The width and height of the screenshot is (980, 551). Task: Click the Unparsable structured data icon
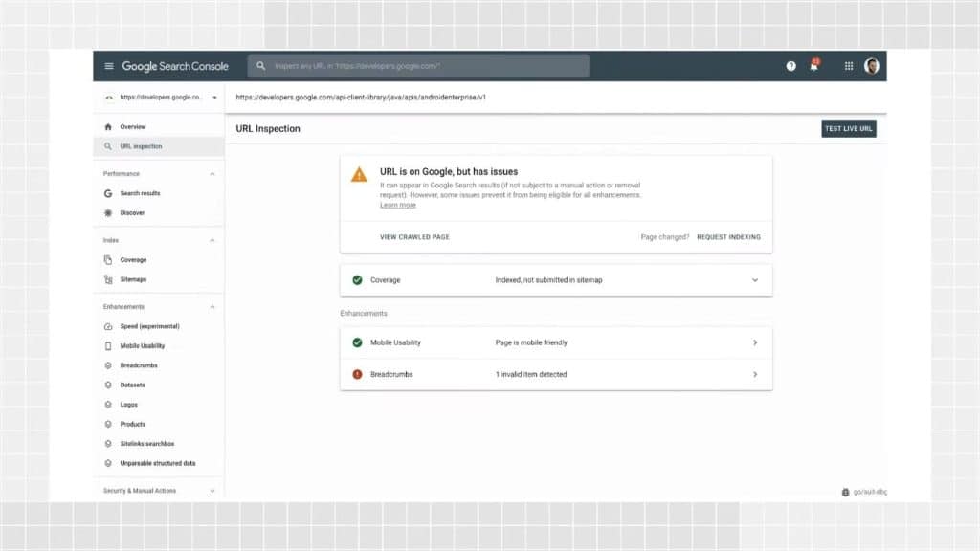coord(108,463)
